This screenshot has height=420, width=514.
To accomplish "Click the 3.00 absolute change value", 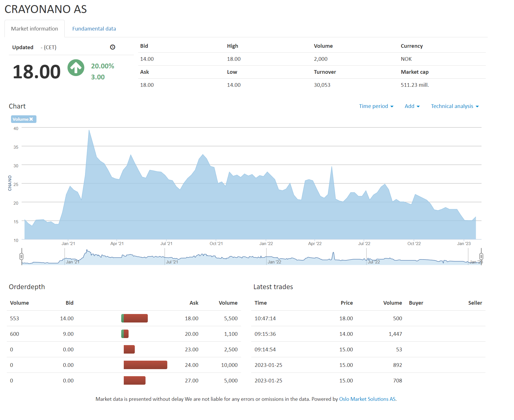I will coord(98,77).
